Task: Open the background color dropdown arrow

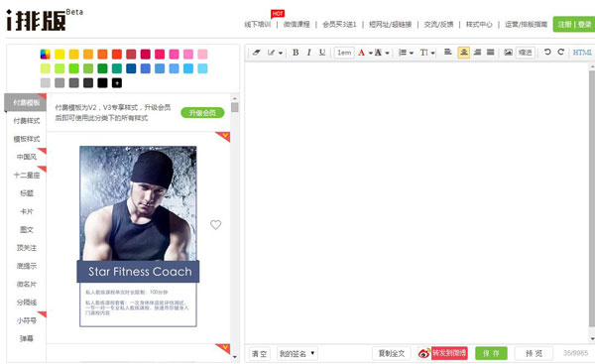Action: pos(387,53)
